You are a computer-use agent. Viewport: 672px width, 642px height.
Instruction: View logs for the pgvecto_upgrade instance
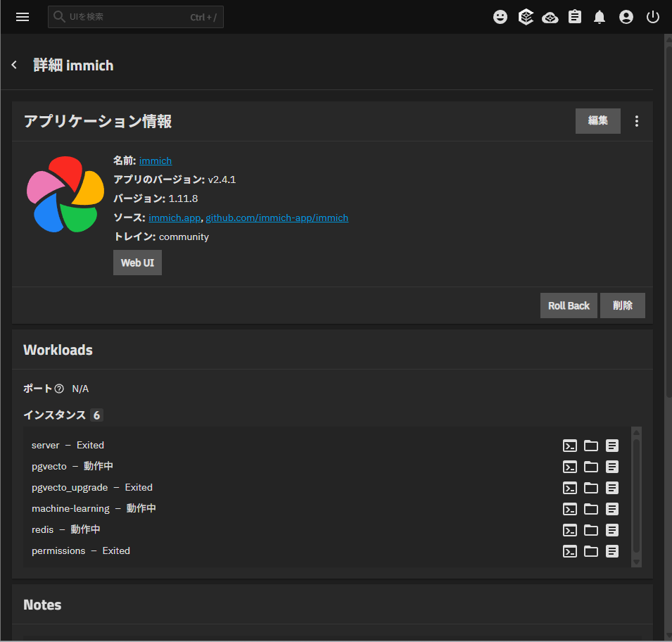click(612, 488)
